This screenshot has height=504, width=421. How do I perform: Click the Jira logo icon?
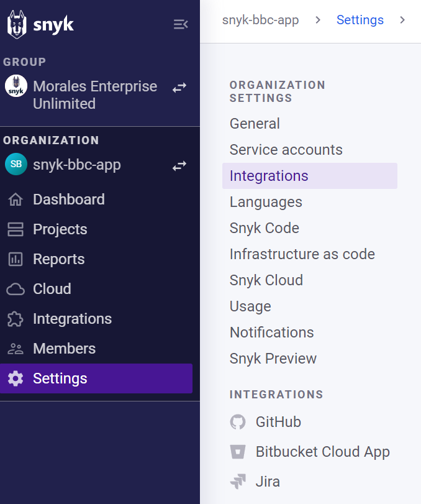[238, 482]
